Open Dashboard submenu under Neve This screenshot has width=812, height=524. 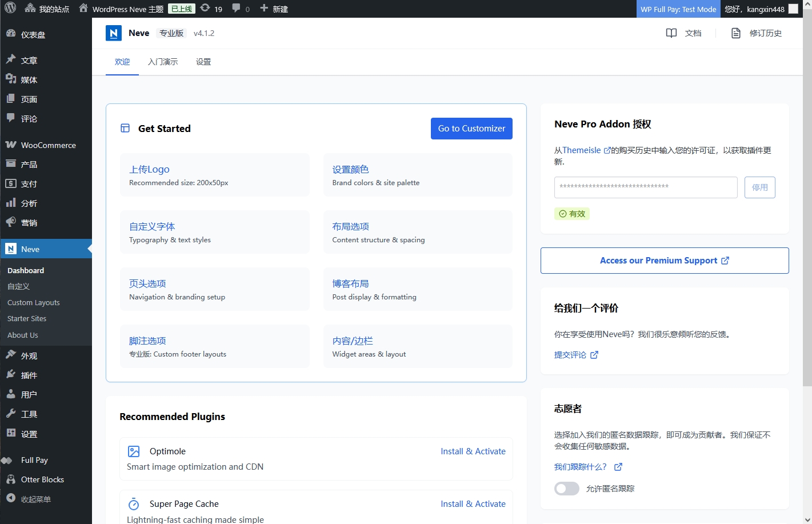26,270
